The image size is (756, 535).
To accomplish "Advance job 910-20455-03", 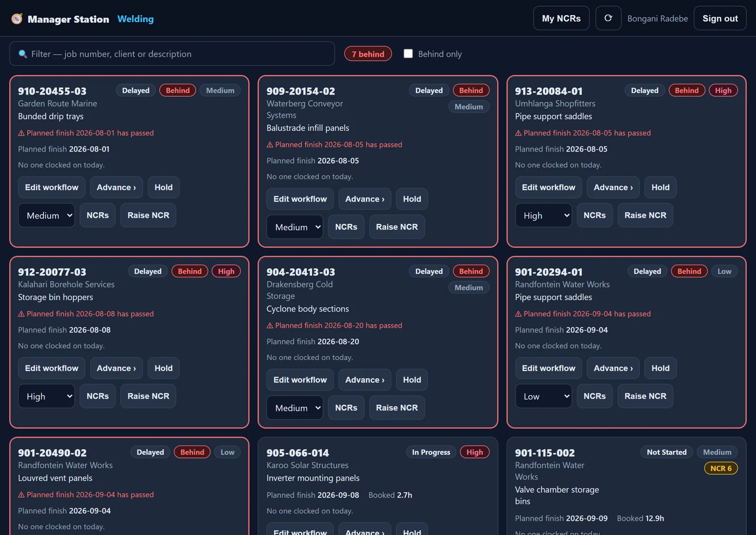I will [116, 187].
